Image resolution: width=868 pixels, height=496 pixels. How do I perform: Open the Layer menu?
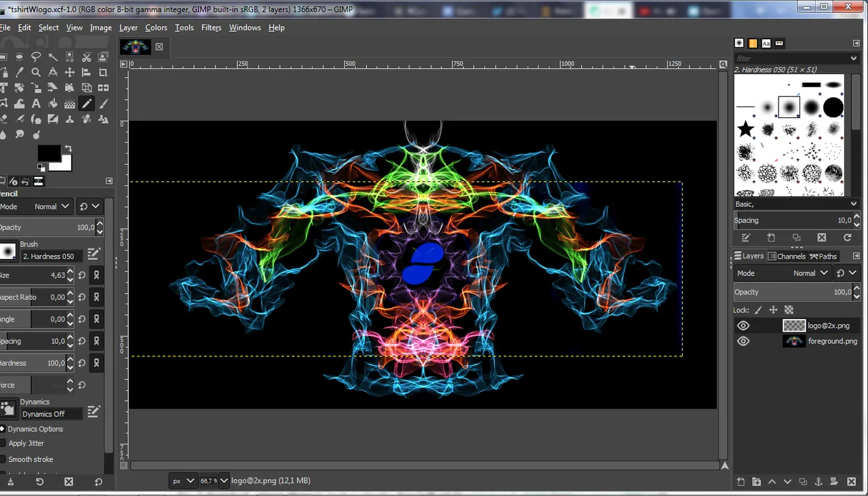point(128,28)
